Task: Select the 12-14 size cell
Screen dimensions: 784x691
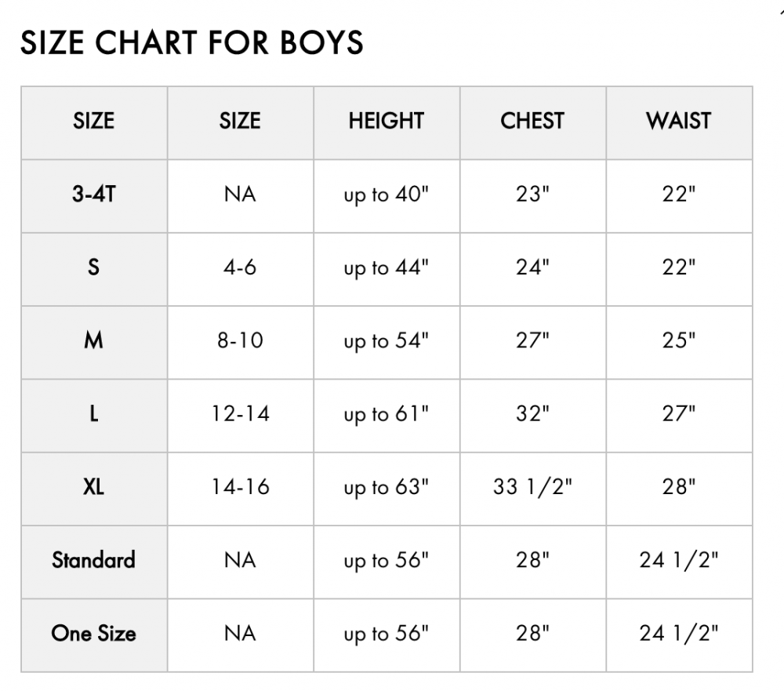Action: coord(240,414)
